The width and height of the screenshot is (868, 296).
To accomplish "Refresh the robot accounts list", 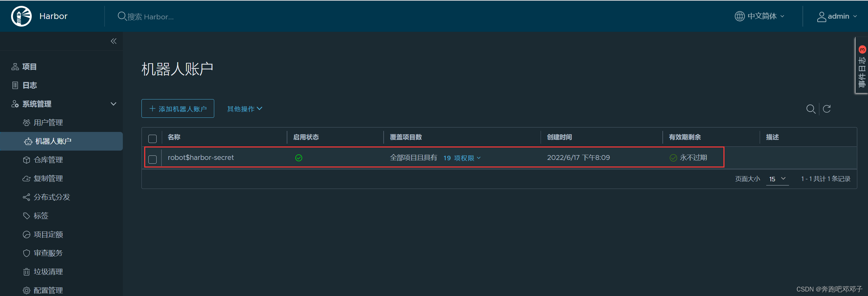I will 827,109.
